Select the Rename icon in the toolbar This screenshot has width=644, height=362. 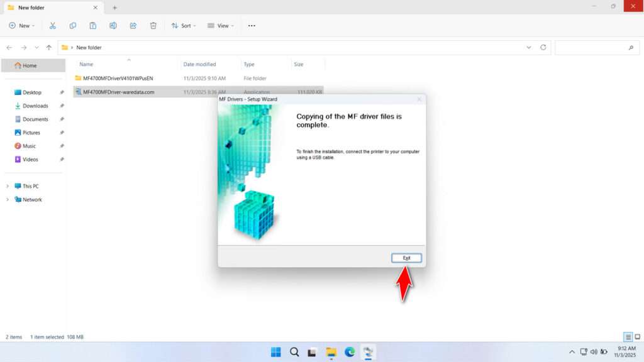[x=113, y=25]
